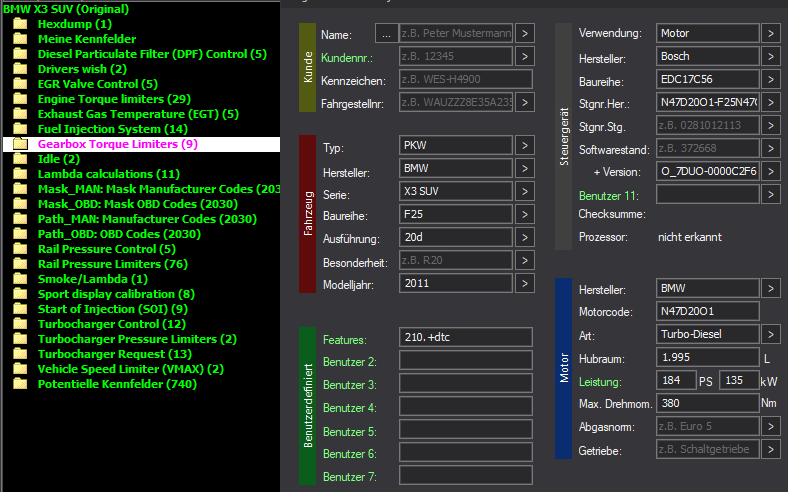Select Gearbox Torque Limiters (9) entry
Screen dimensions: 788x492
[x=118, y=144]
